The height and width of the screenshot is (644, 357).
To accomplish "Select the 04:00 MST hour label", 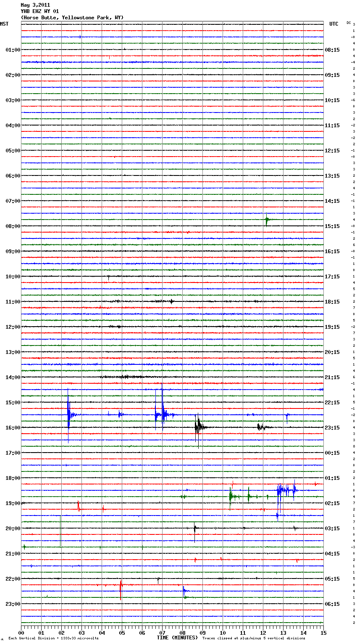I will 13,126.
